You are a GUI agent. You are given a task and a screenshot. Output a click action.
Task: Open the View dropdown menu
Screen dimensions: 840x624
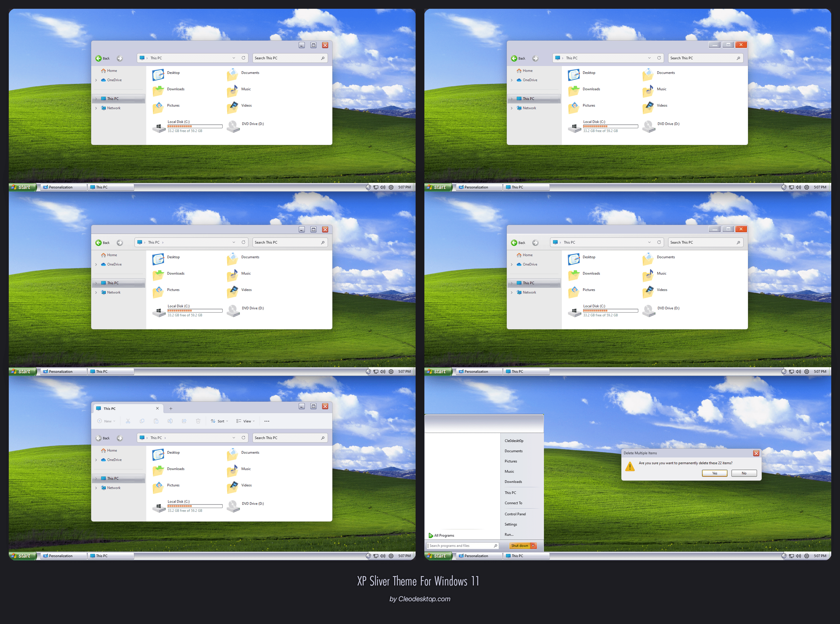pos(246,421)
